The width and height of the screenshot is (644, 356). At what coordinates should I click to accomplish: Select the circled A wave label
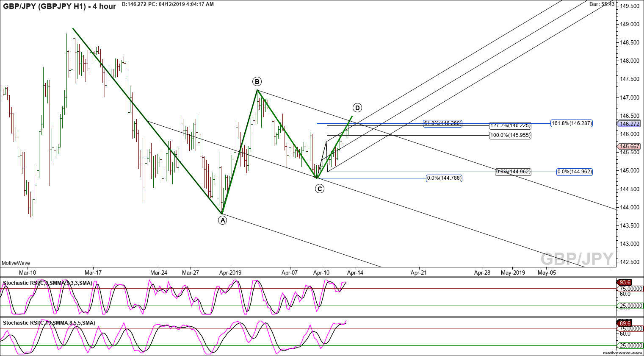[222, 220]
